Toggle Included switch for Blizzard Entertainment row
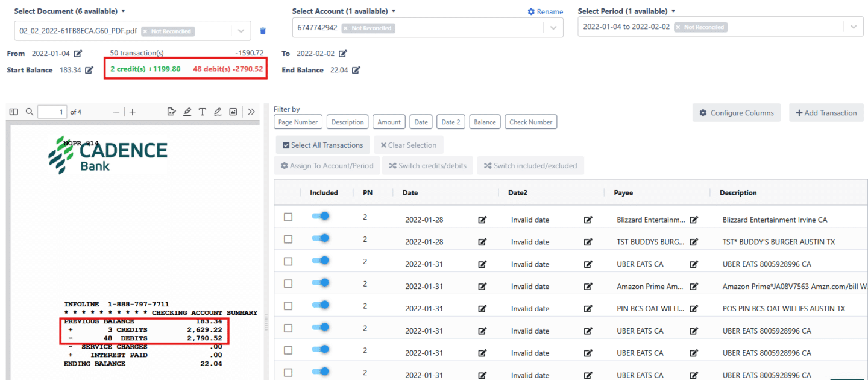 320,217
